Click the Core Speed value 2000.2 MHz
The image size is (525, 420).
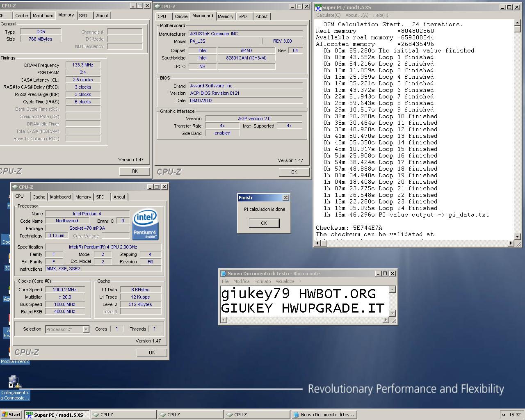(65, 290)
